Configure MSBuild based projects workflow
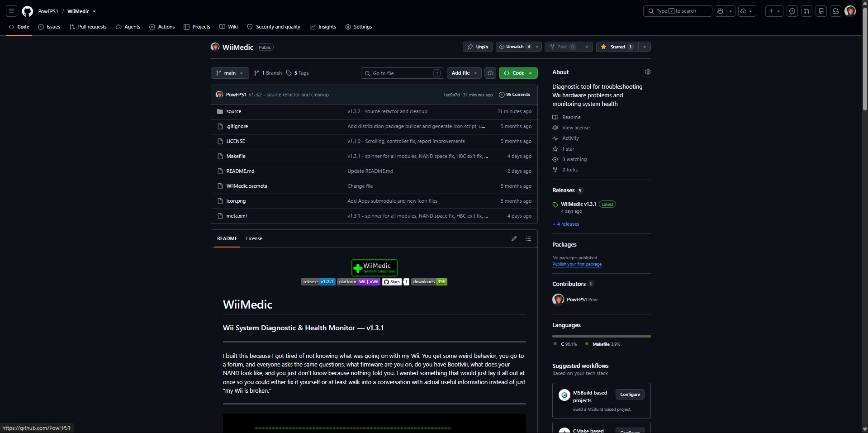The image size is (868, 433). (x=630, y=395)
